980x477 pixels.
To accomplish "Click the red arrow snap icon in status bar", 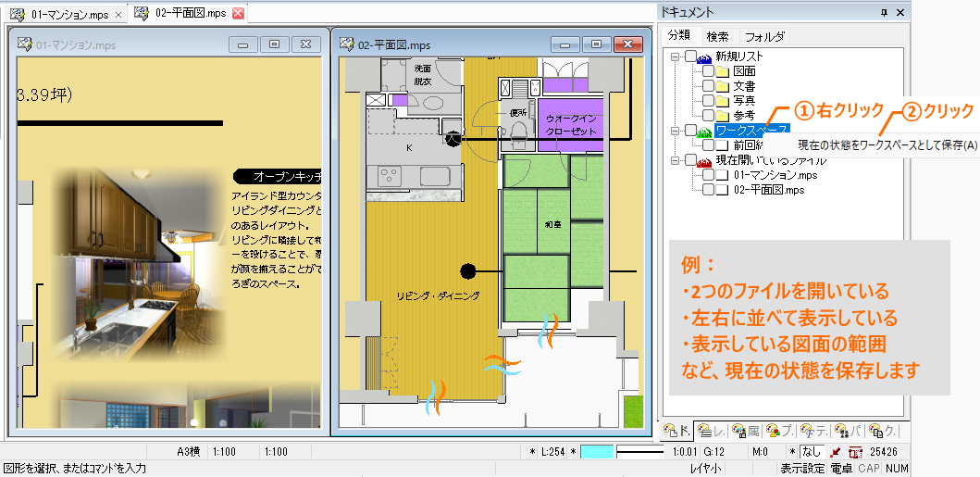I will click(x=835, y=452).
